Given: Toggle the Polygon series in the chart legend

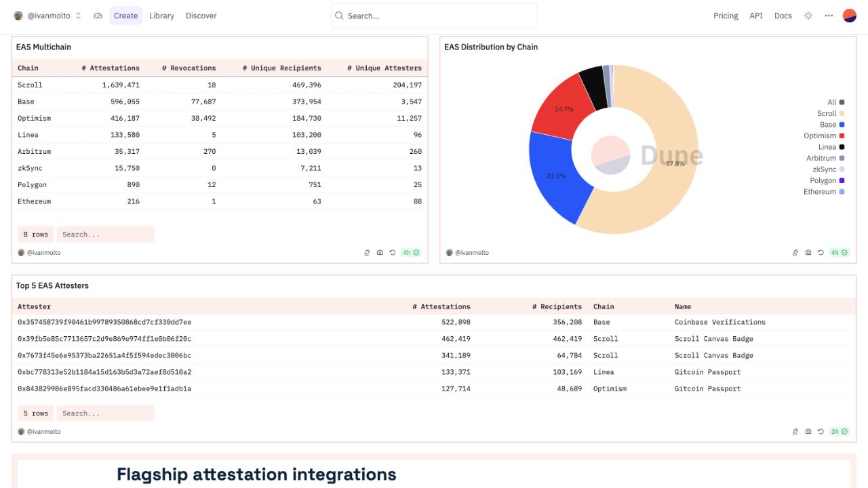Looking at the screenshot, I should point(827,180).
